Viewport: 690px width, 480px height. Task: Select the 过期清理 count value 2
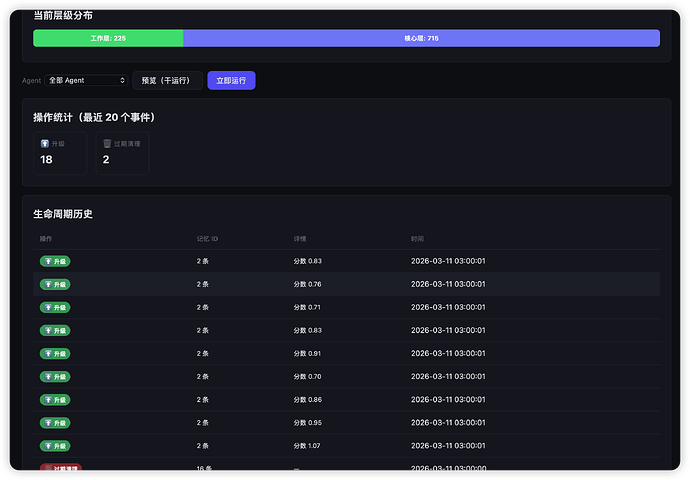[106, 160]
